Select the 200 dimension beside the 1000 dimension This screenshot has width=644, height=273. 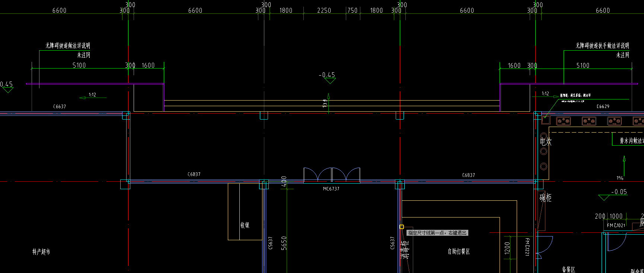[600, 216]
